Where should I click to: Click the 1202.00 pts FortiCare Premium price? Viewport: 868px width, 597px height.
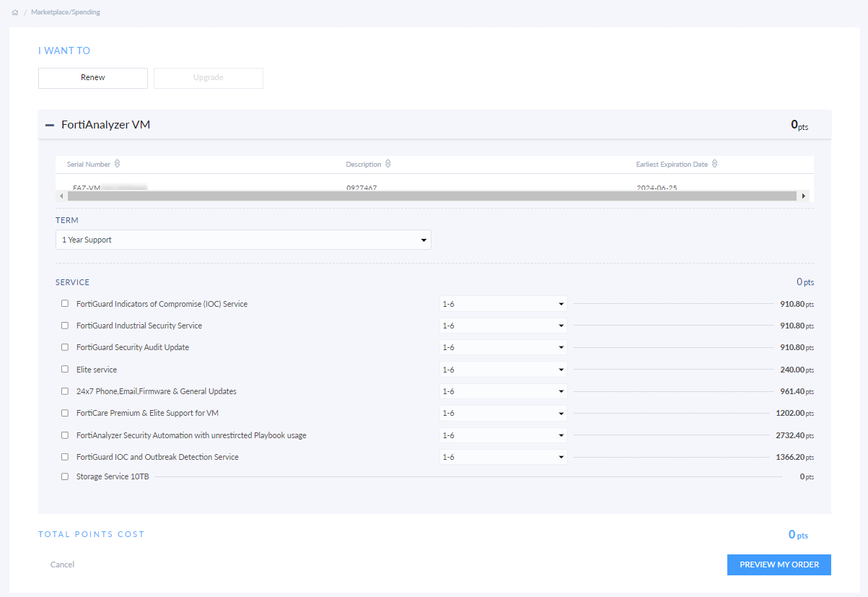tap(794, 413)
